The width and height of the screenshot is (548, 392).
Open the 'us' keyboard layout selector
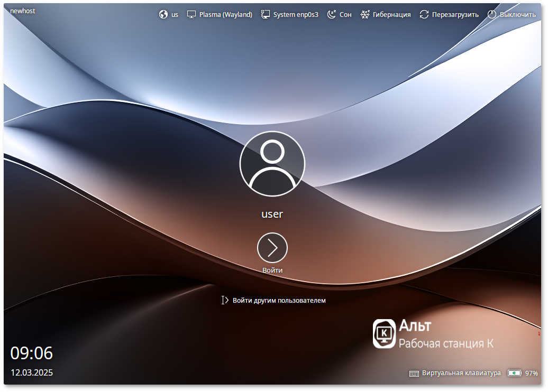point(175,15)
